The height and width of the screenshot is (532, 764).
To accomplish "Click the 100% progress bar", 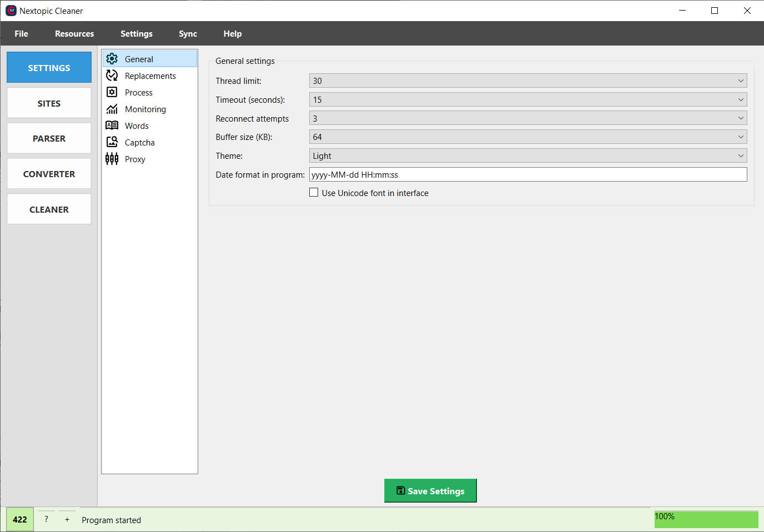I will [706, 519].
